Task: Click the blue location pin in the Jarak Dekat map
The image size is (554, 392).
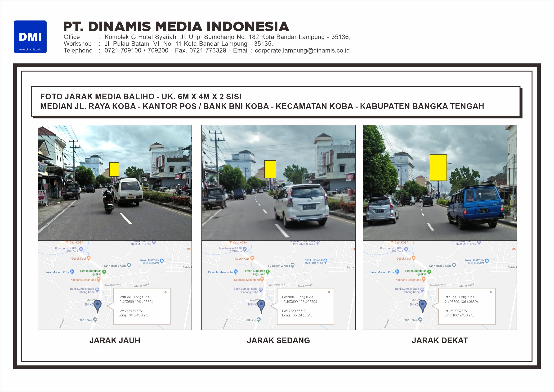Action: click(x=423, y=306)
